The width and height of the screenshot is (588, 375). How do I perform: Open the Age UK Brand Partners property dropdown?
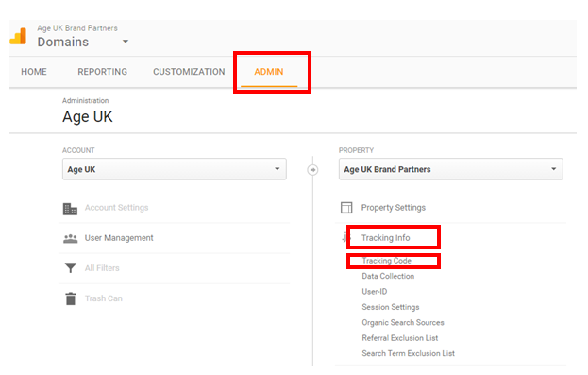(x=451, y=169)
